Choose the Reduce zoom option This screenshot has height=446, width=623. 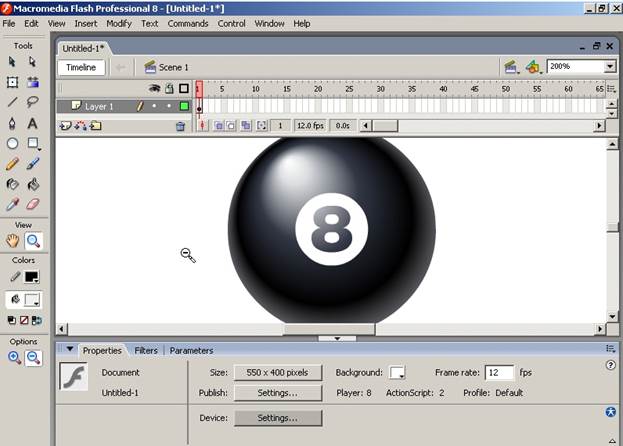(33, 358)
